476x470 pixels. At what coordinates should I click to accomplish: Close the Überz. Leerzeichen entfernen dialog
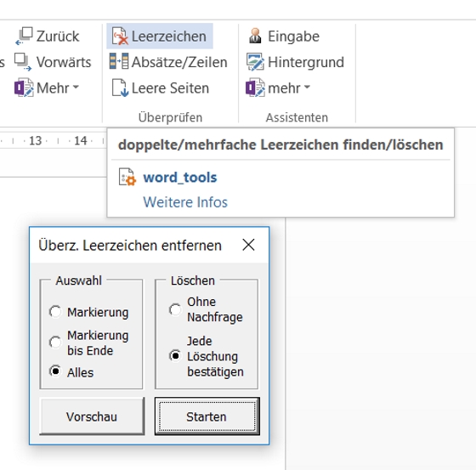click(x=248, y=245)
